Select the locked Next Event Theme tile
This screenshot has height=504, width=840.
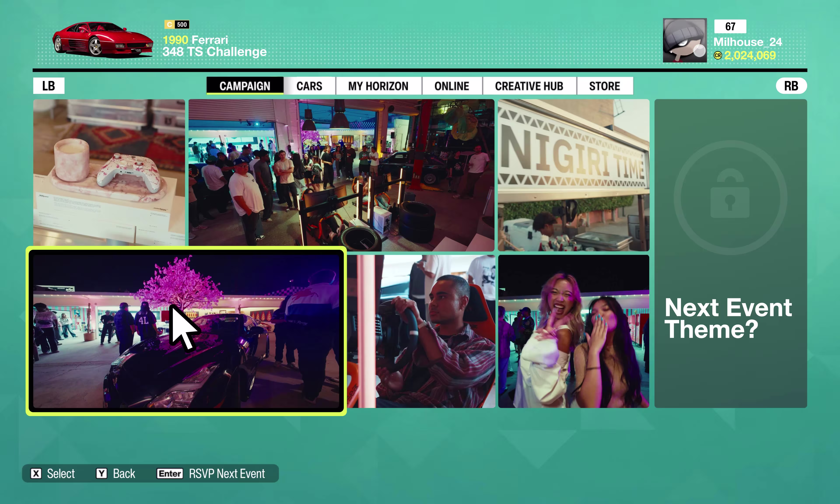[x=731, y=253]
